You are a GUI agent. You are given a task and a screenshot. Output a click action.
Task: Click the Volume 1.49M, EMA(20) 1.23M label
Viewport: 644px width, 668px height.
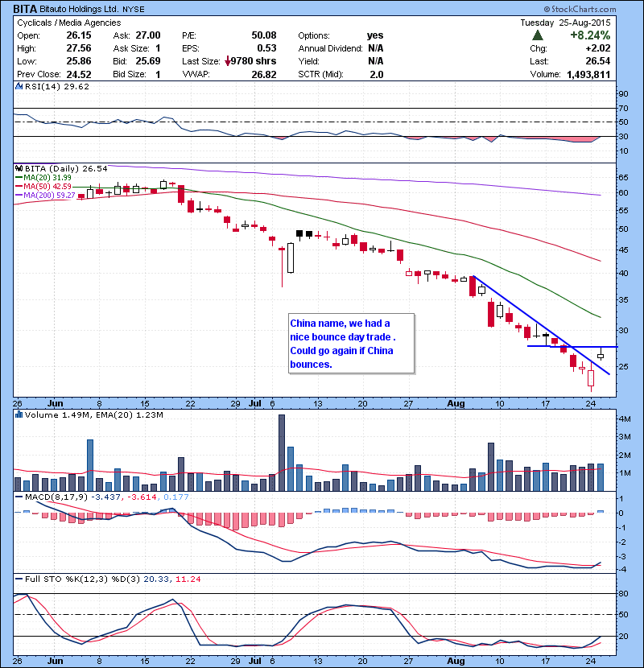pyautogui.click(x=93, y=414)
